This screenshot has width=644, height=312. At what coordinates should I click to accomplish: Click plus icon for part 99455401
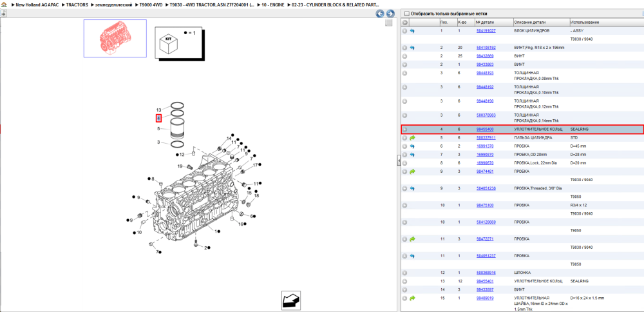(404, 281)
